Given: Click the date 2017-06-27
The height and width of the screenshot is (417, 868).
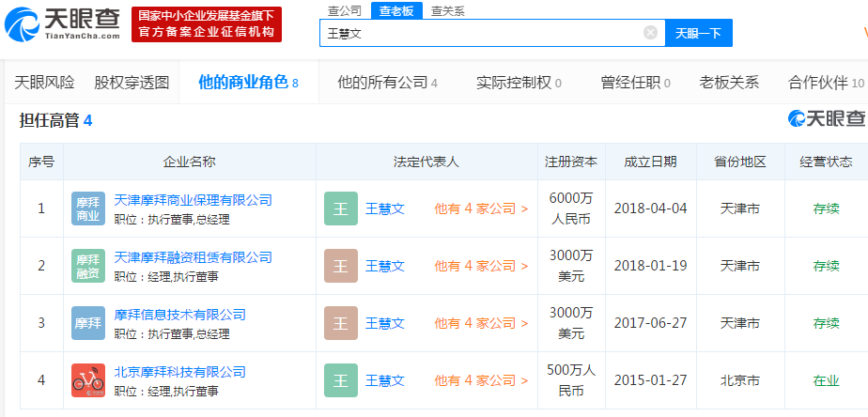Looking at the screenshot, I should coord(650,323).
